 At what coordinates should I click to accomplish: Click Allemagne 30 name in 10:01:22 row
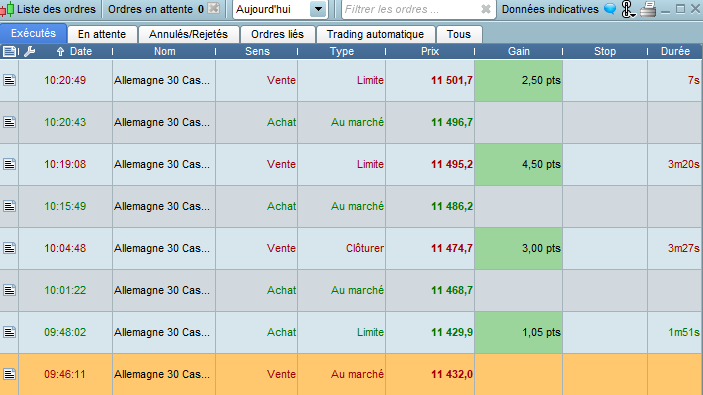click(x=164, y=290)
